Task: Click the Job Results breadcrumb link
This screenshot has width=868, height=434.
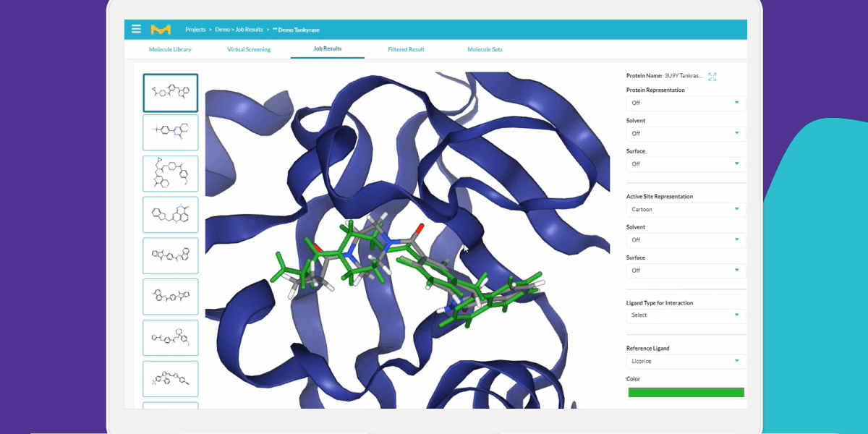Action: [x=249, y=30]
